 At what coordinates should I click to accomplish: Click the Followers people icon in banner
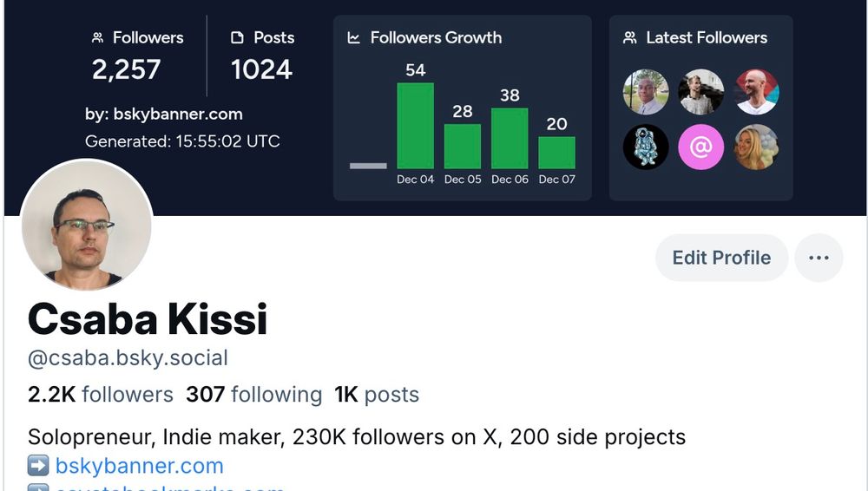tap(97, 38)
